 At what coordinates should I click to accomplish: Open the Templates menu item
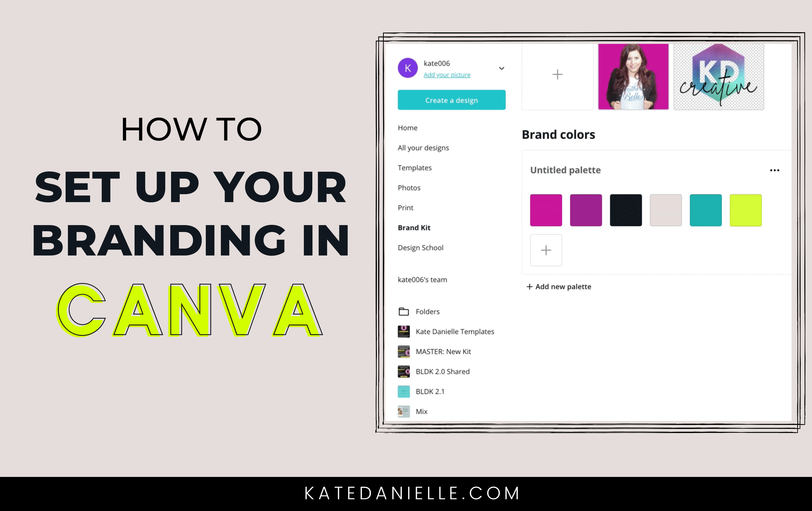415,168
